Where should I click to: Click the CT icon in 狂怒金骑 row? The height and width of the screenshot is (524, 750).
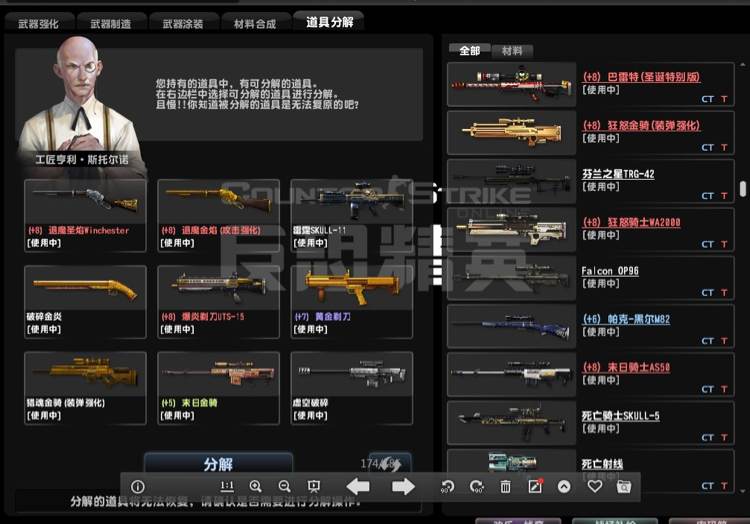708,147
